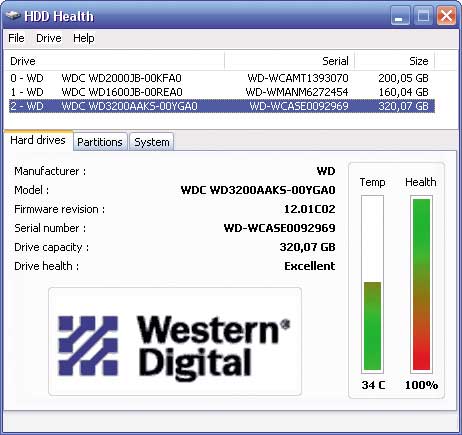Screen dimensions: 462x435
Task: Select drive 1 WDC WD1600JB-00REA0 row
Action: point(222,92)
